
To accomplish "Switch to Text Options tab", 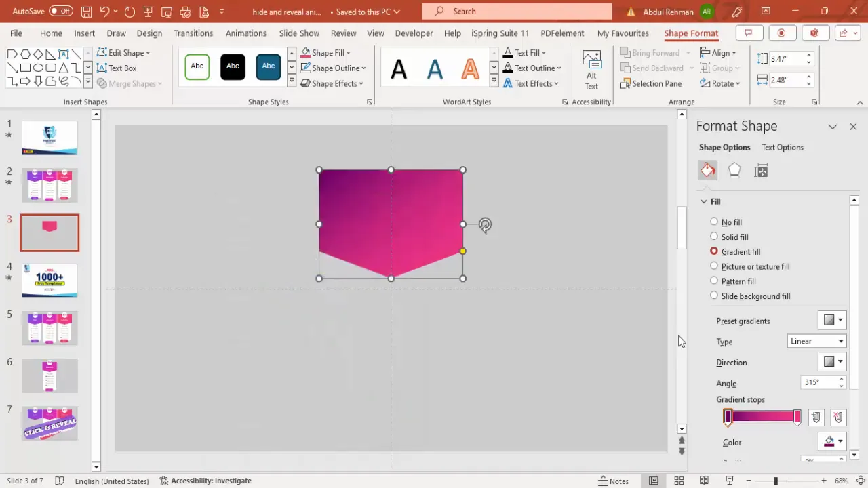I will [x=783, y=147].
